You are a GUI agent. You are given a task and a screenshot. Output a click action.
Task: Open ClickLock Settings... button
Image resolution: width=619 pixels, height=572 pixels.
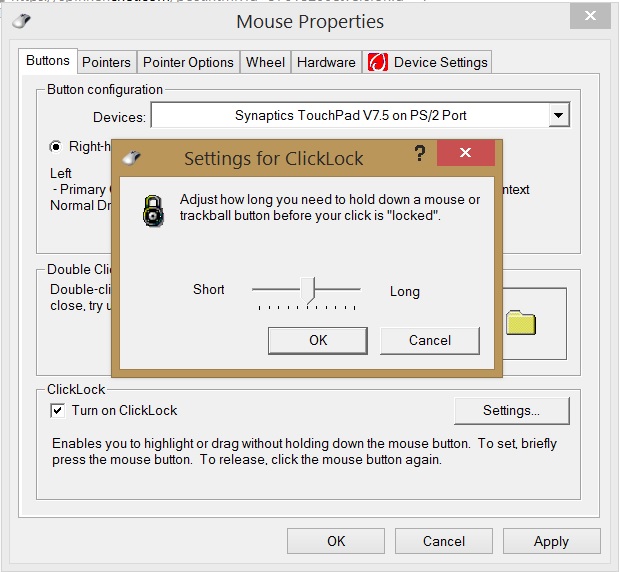tap(512, 411)
